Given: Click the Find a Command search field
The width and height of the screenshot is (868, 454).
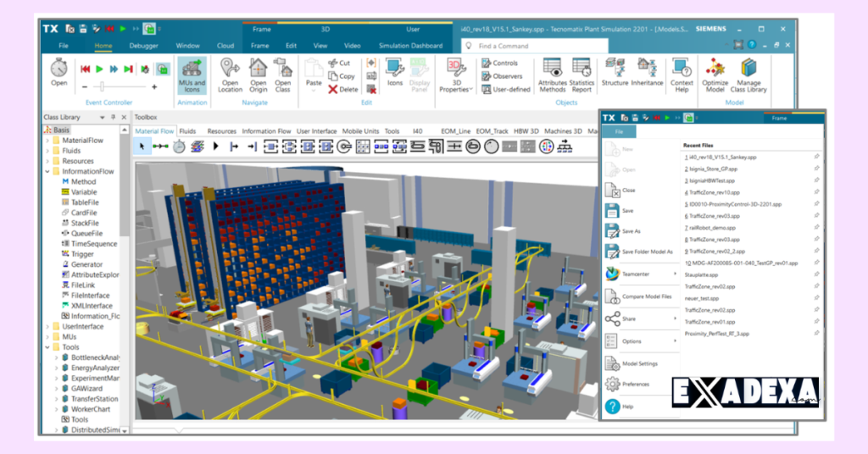Looking at the screenshot, I should click(535, 46).
